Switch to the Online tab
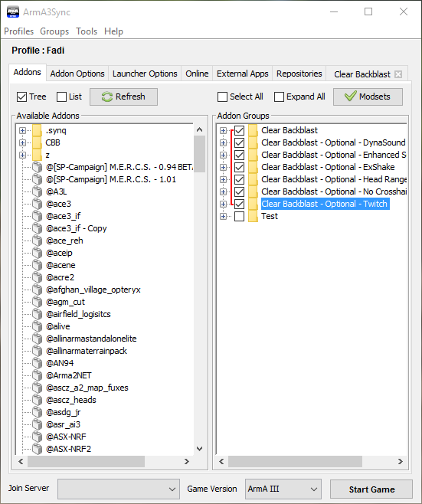This screenshot has height=504, width=422. [x=197, y=74]
